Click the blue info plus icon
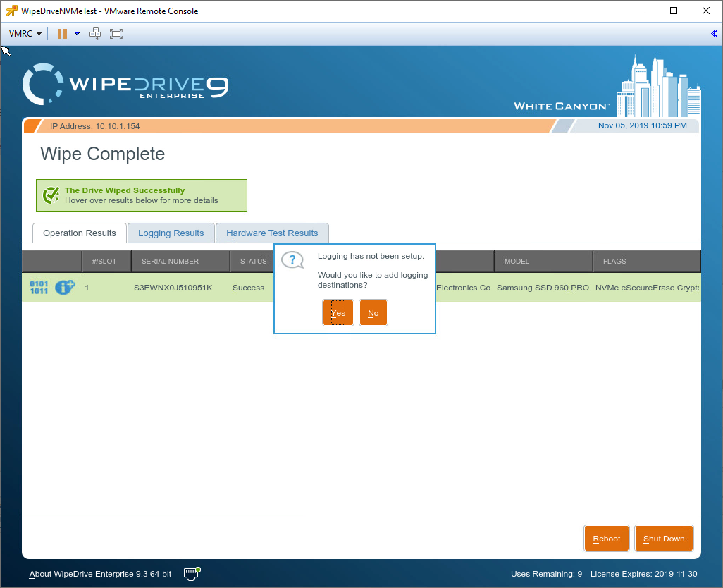The height and width of the screenshot is (588, 723). click(65, 287)
